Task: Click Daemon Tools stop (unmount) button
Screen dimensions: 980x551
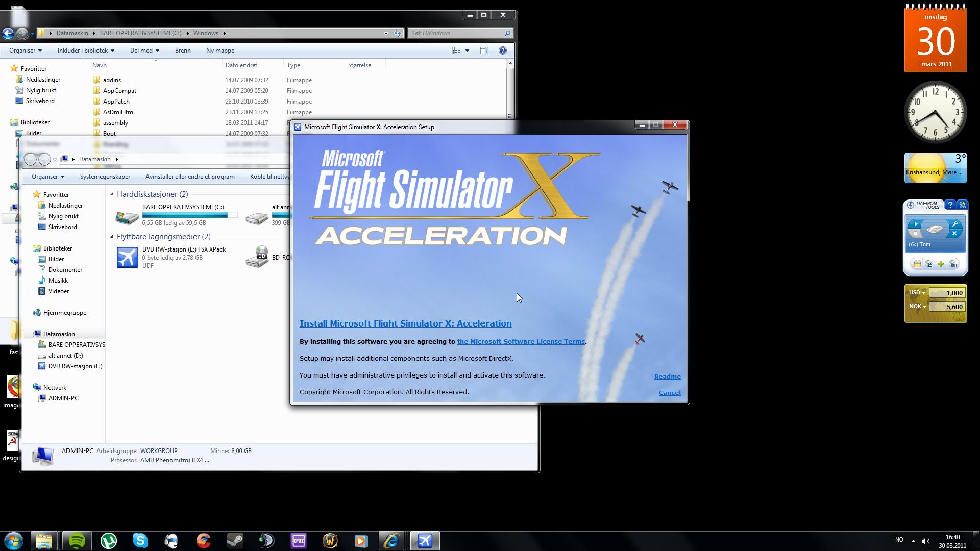Action: click(916, 233)
